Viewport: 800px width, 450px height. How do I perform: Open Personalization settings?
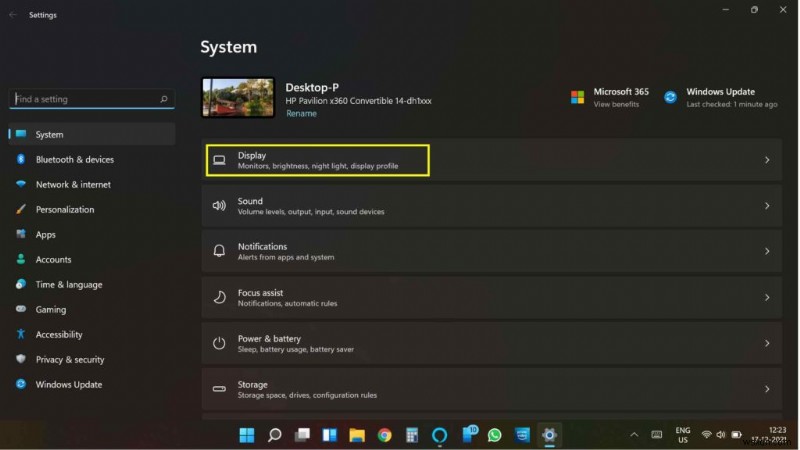92,209
